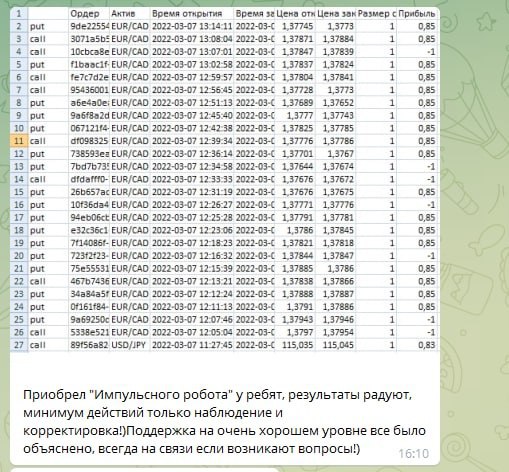The height and width of the screenshot is (472, 509).
Task: Select the USD/JPY asset cell
Action: (x=130, y=345)
